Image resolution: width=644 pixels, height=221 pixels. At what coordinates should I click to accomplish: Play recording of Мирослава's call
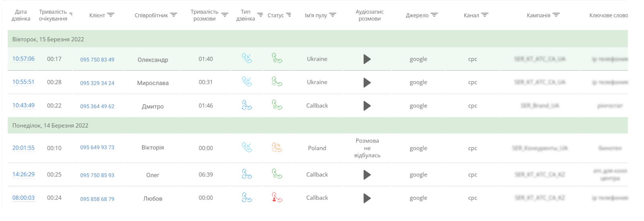pos(367,83)
